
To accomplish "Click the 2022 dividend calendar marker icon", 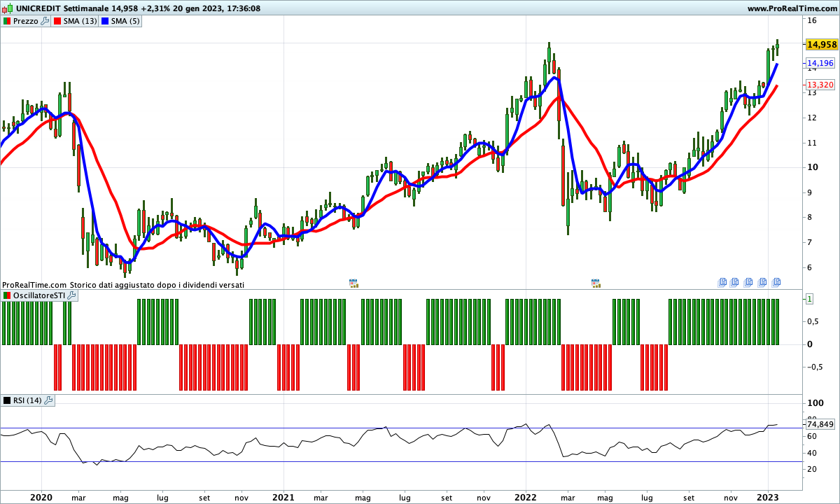I will click(x=596, y=283).
